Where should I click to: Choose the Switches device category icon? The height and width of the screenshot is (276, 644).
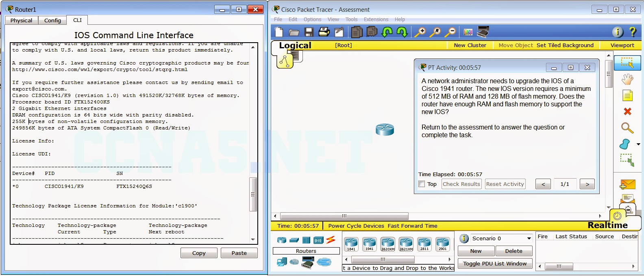click(294, 240)
